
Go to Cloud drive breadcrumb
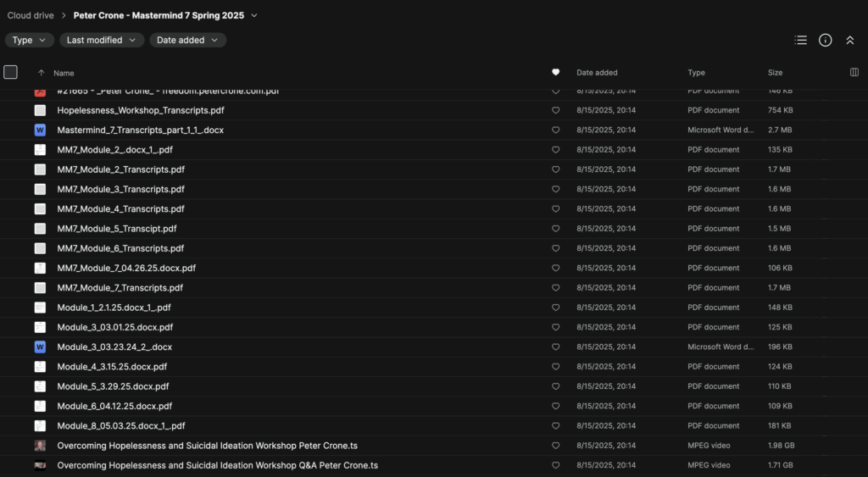[x=31, y=15]
